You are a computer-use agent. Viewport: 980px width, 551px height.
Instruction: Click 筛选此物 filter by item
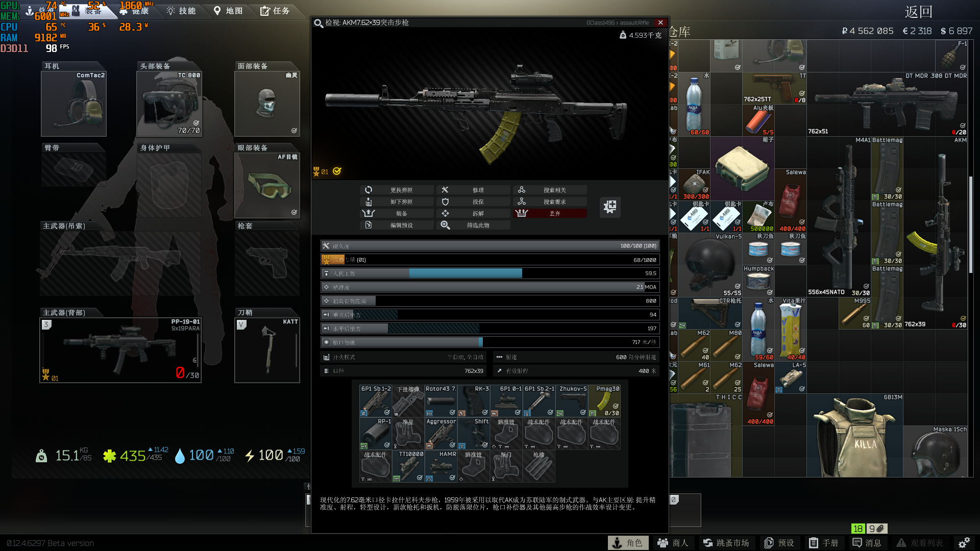coord(474,225)
